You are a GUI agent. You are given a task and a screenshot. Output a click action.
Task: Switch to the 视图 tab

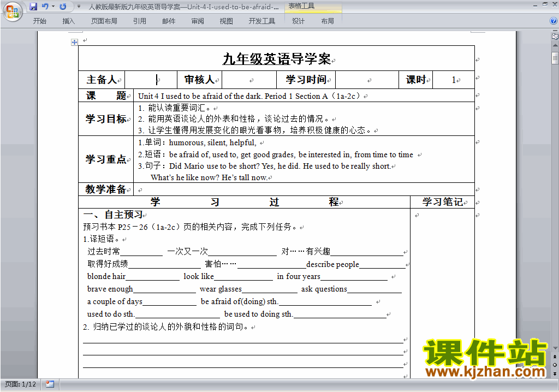coord(227,21)
